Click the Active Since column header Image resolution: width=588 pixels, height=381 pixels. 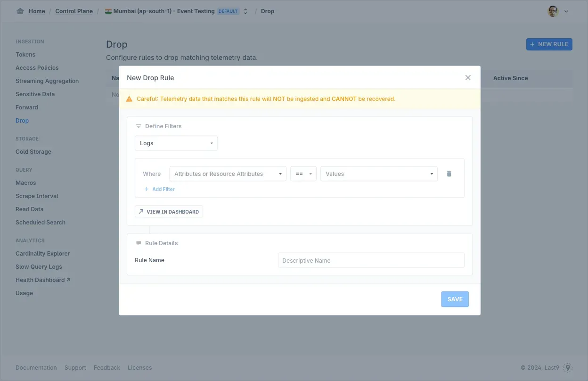point(511,78)
